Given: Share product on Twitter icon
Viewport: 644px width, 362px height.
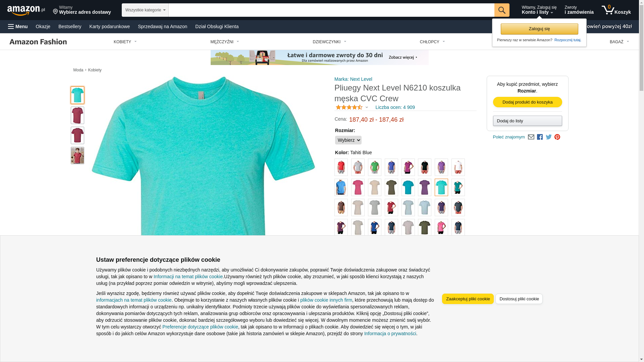Looking at the screenshot, I should pyautogui.click(x=549, y=137).
